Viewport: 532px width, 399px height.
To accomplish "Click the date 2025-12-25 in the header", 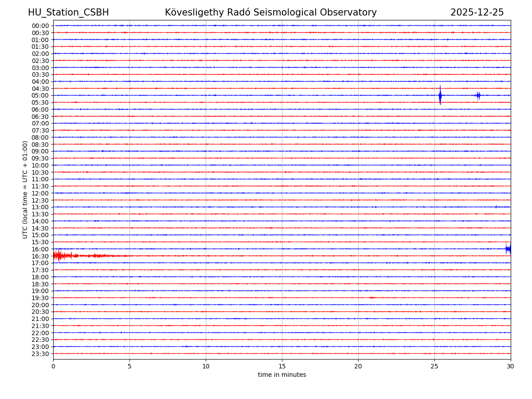I will click(477, 12).
